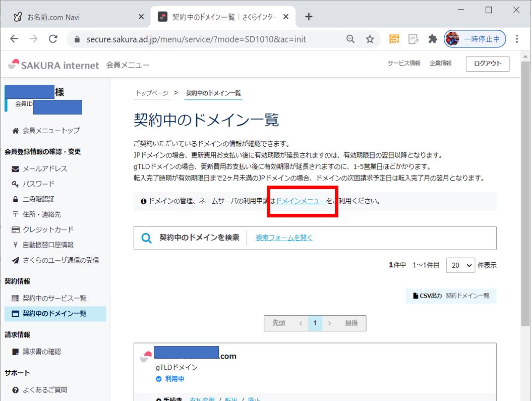Close the お名前.com Navi tab
Screen dimensions: 532x401
tap(141, 17)
